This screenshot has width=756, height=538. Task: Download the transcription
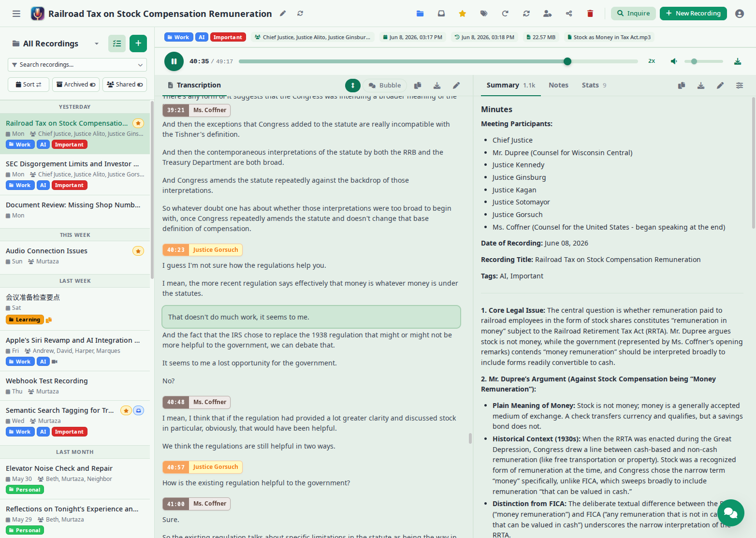[x=437, y=86]
